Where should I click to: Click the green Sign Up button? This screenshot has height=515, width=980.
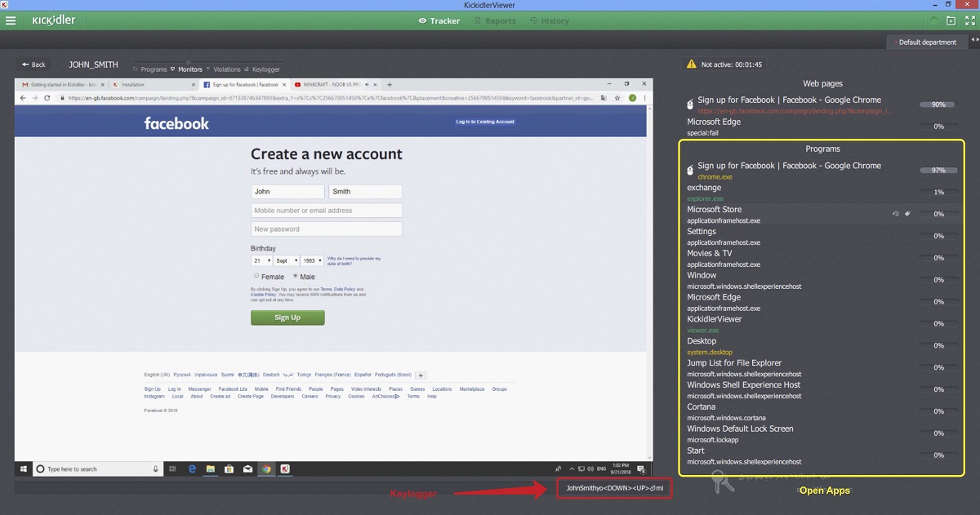(x=287, y=317)
